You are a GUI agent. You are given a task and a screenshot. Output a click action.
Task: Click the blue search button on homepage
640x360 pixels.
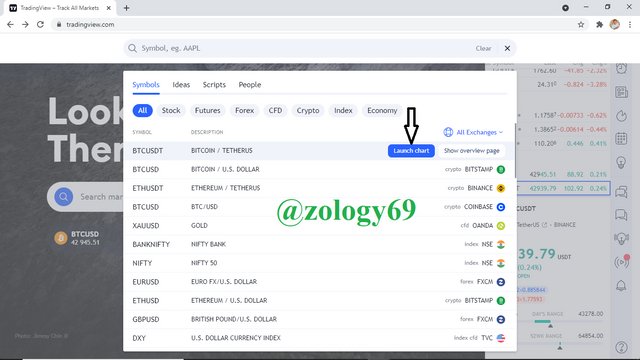(x=64, y=197)
